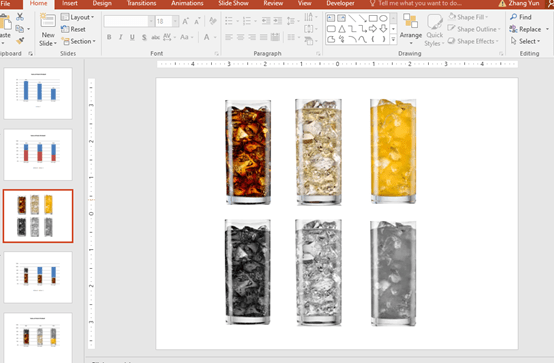The image size is (554, 363).
Task: Click Increase Font Size icon
Action: pos(185,22)
